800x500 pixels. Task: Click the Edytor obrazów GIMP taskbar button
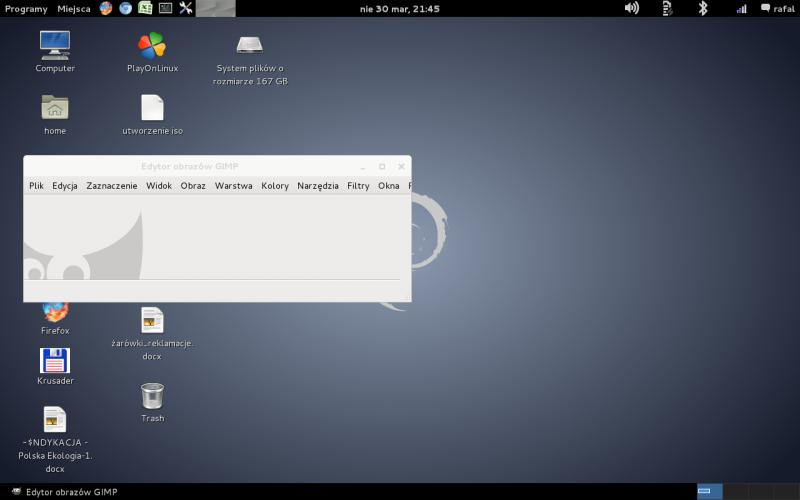68,492
